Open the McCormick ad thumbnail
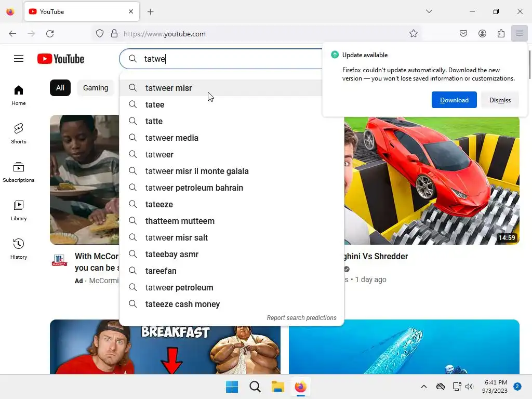The image size is (532, 399). click(85, 179)
